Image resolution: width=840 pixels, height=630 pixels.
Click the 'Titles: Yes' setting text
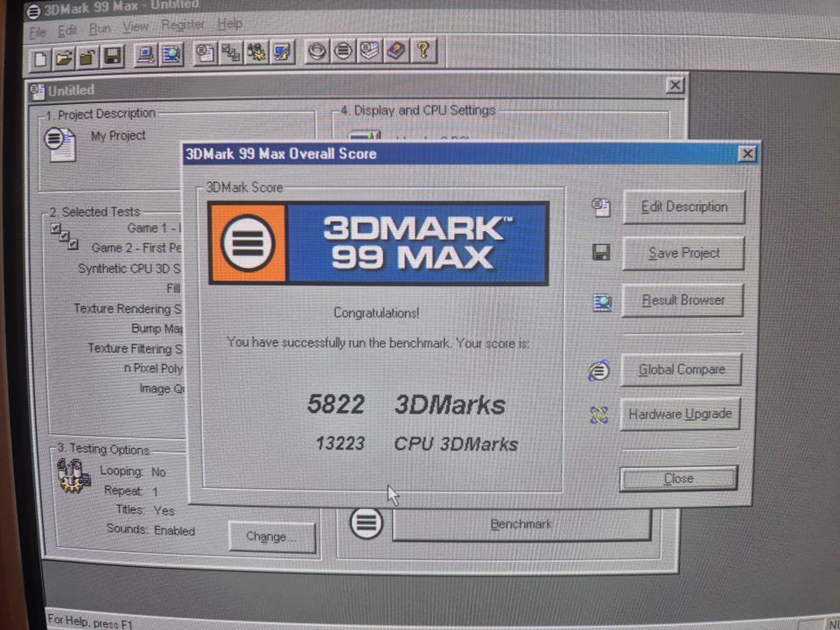(x=145, y=510)
